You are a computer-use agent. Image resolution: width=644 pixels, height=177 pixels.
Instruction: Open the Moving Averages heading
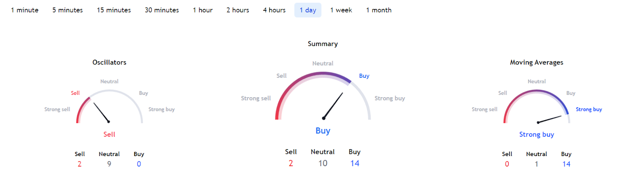click(x=536, y=62)
